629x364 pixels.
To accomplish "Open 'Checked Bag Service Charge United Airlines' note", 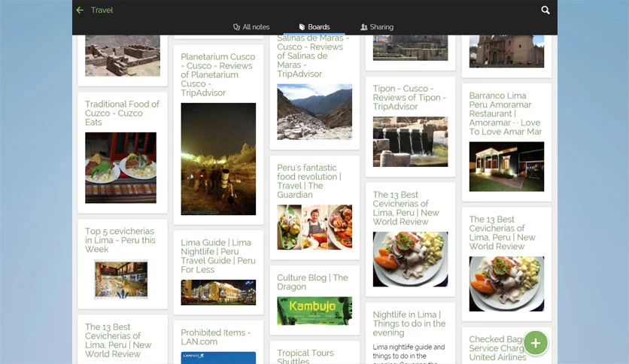I will pos(497,348).
